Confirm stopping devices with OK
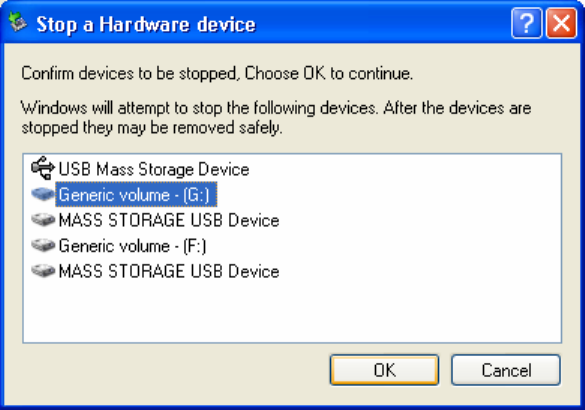The width and height of the screenshot is (585, 410). (384, 370)
